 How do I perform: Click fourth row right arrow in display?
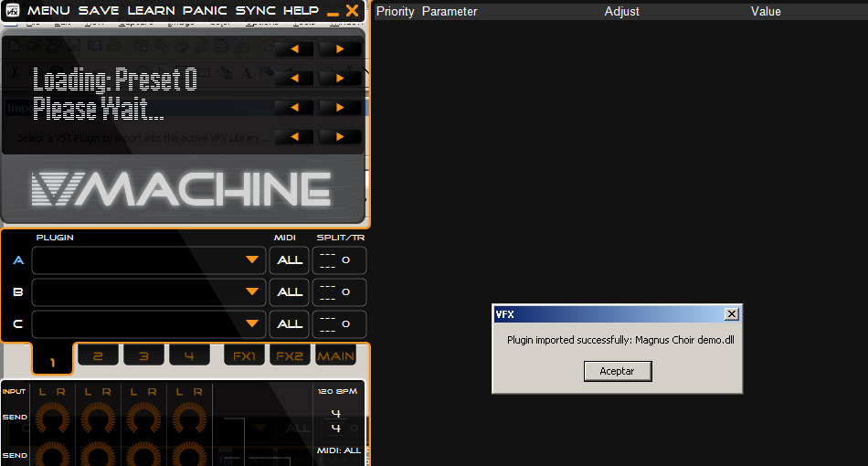pyautogui.click(x=340, y=137)
